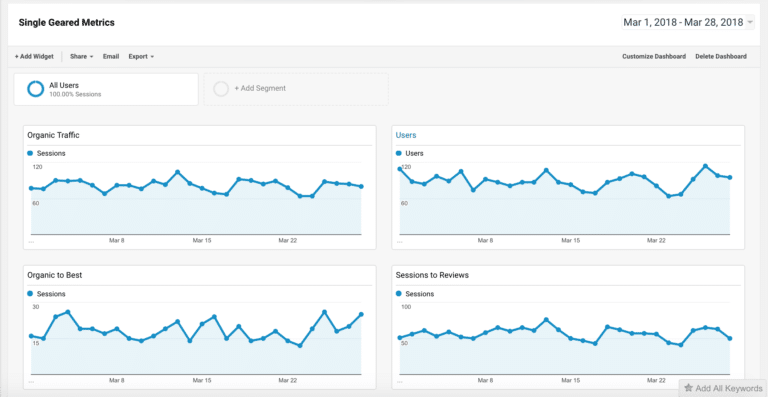
Task: Click the Email toolbar option
Action: 111,56
